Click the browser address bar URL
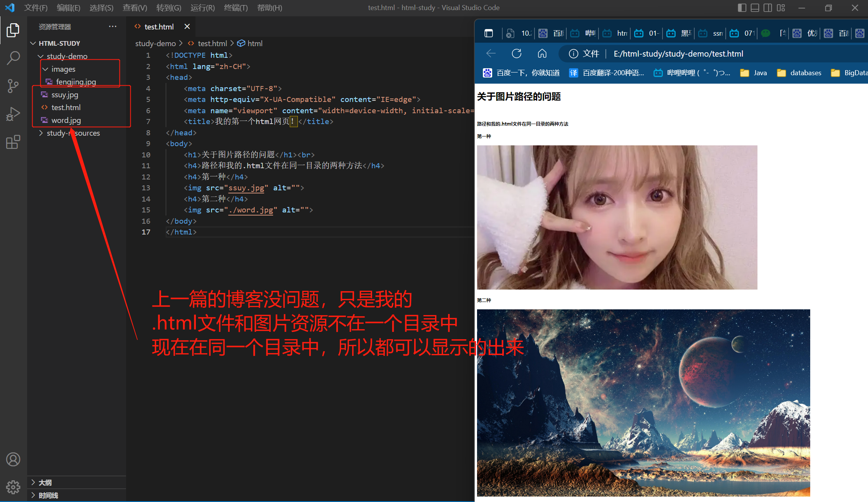This screenshot has width=868, height=502. point(678,53)
